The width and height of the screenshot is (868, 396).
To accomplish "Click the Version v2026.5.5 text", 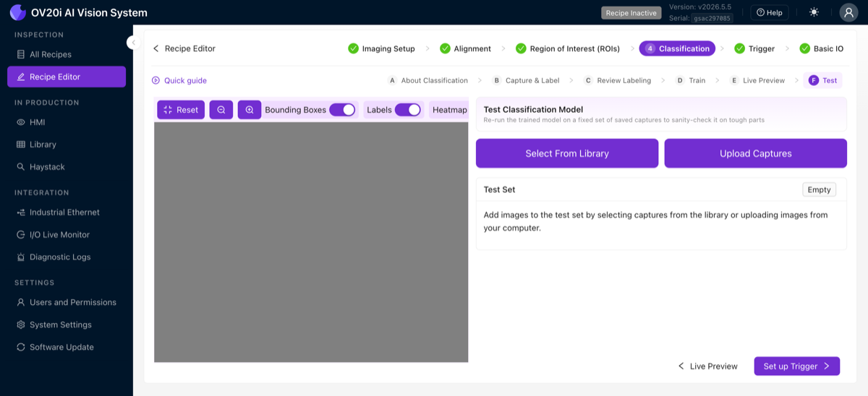I will pyautogui.click(x=700, y=7).
